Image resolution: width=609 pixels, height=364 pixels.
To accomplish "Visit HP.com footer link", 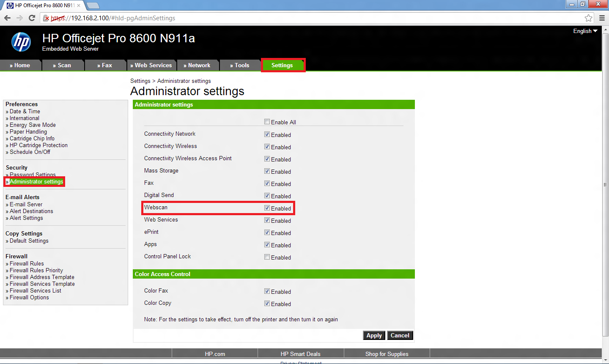I will (215, 354).
